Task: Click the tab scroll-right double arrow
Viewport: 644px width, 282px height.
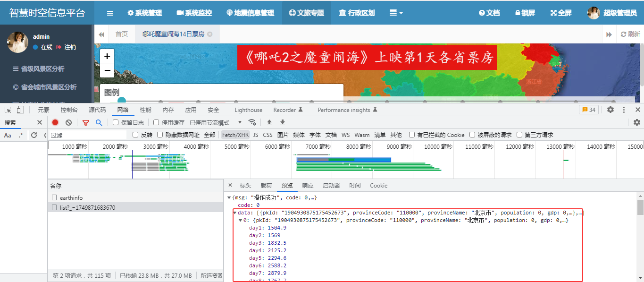Action: [609, 34]
